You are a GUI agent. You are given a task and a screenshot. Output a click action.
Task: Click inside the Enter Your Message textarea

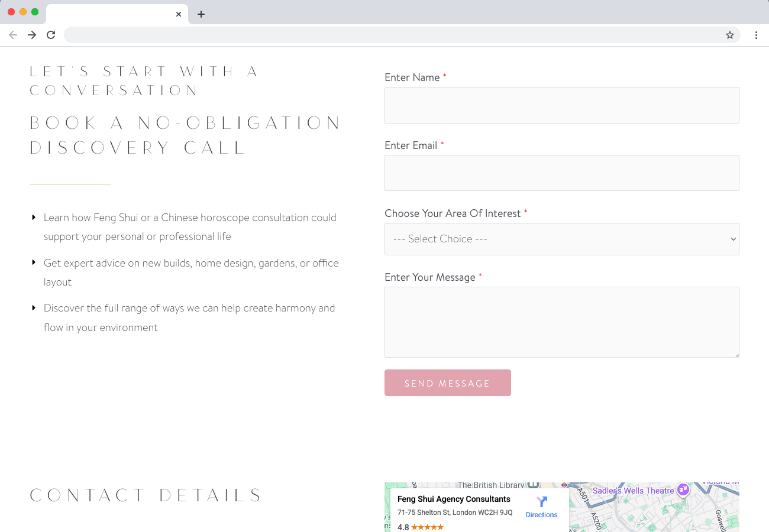pos(561,322)
